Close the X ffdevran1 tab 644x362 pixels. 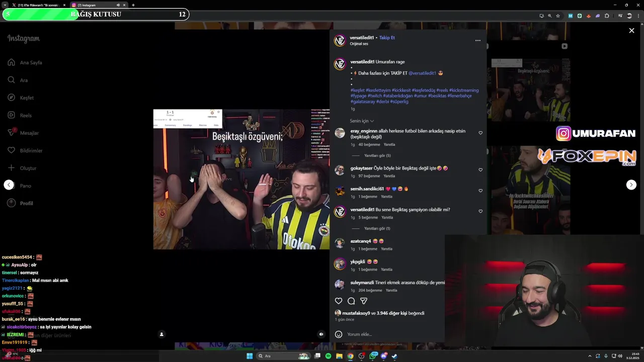coord(64,5)
